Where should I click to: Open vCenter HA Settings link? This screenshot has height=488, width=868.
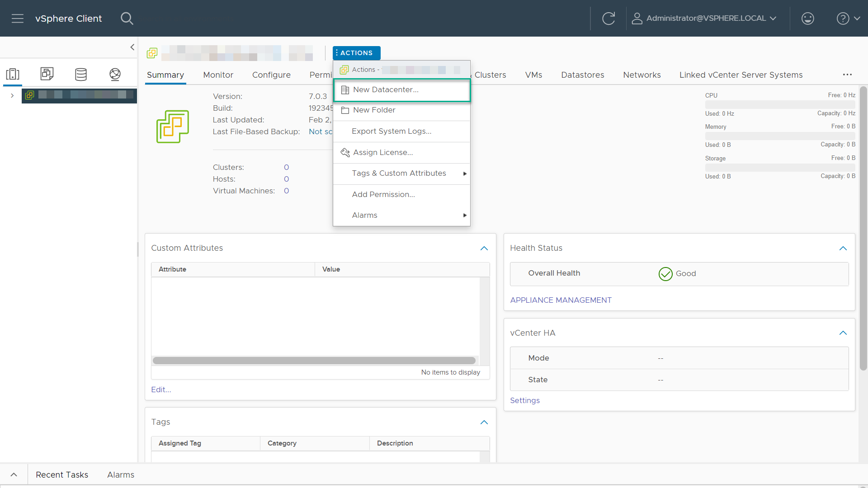click(525, 401)
